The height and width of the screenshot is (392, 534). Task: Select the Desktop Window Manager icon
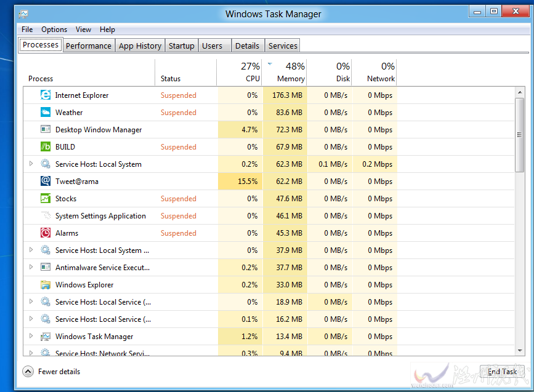pos(46,129)
